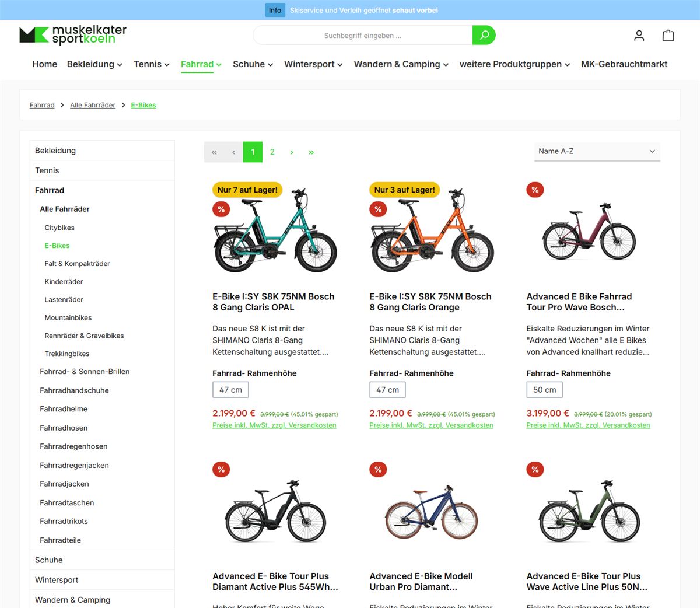Open blue Urban Pro Diamant bike image
Screen dimensions: 700x608
[x=432, y=512]
